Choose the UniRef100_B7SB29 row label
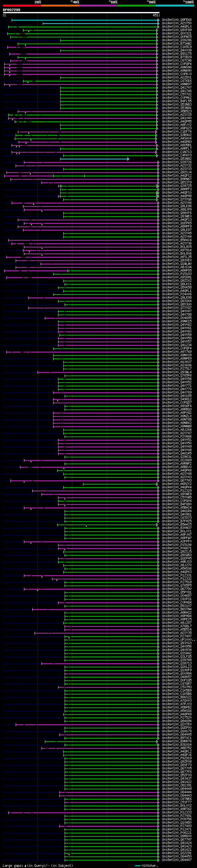Image resolution: width=197 pixels, height=868 pixels. (177, 57)
